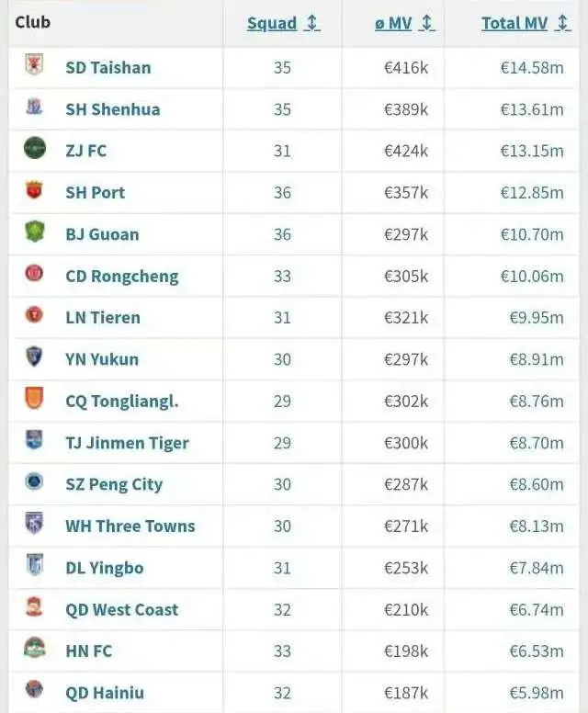Open the QD West Coast club link
The width and height of the screenshot is (588, 713).
[122, 610]
